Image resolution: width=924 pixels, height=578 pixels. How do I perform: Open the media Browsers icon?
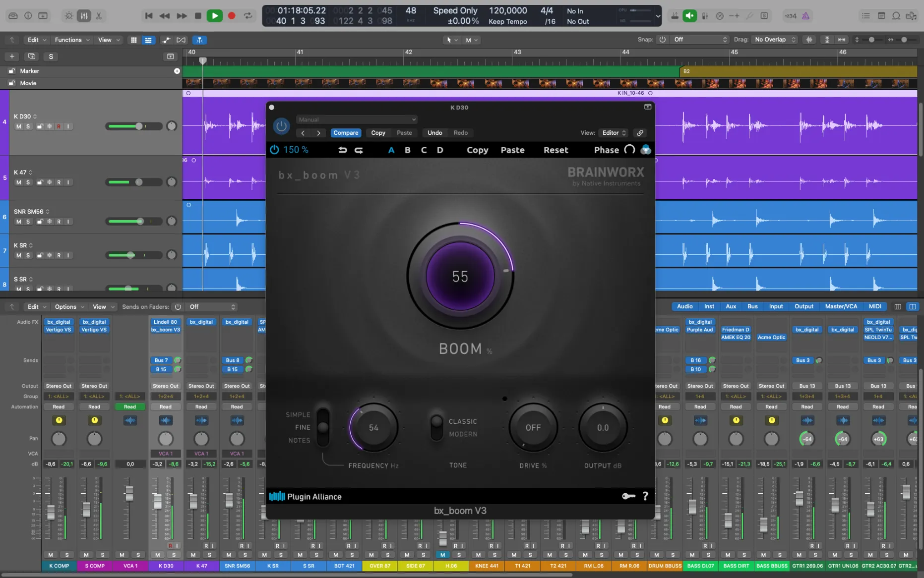(911, 16)
